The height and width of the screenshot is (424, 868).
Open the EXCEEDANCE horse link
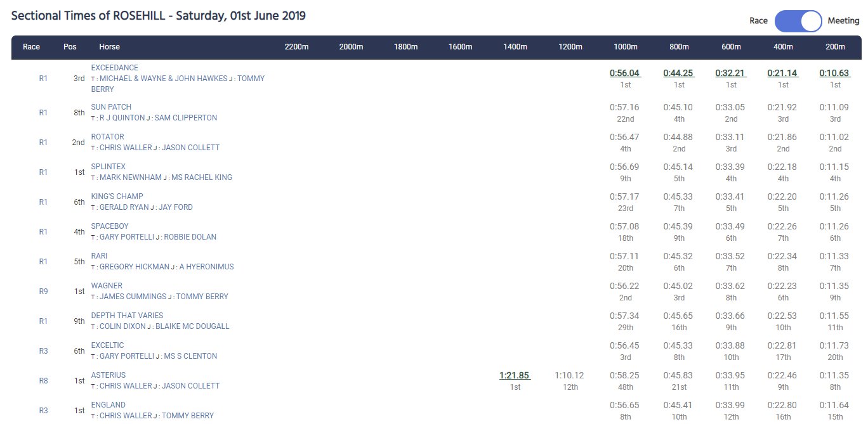click(115, 68)
